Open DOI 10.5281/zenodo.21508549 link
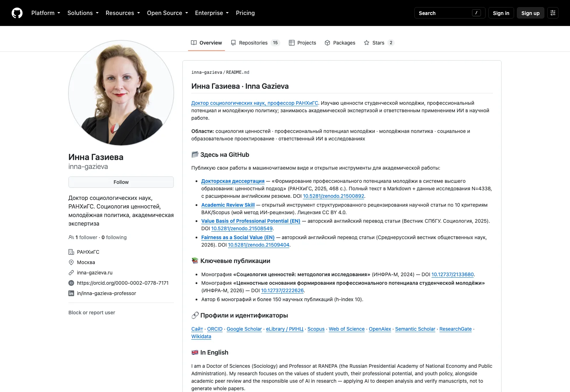Screen dimensions: 570x392 click(242, 228)
